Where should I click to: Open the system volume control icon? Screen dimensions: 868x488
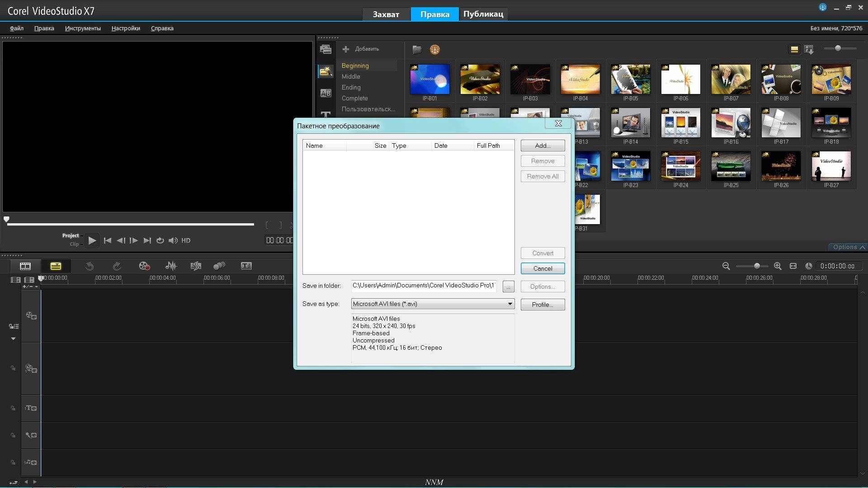pos(173,240)
